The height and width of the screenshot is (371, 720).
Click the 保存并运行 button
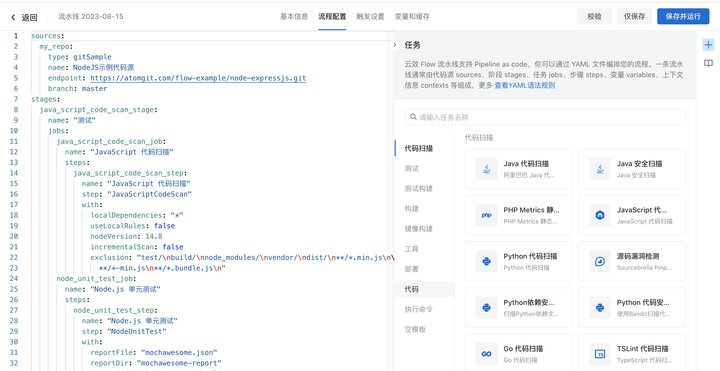coord(683,16)
